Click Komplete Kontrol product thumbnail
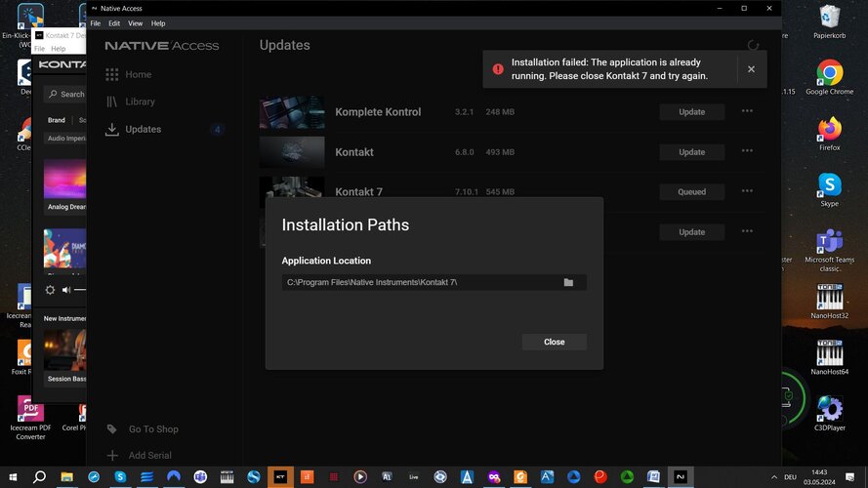The width and height of the screenshot is (868, 488). tap(292, 112)
